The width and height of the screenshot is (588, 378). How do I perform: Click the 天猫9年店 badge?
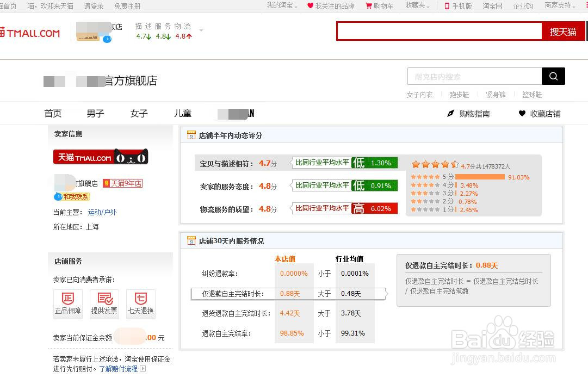click(x=123, y=183)
